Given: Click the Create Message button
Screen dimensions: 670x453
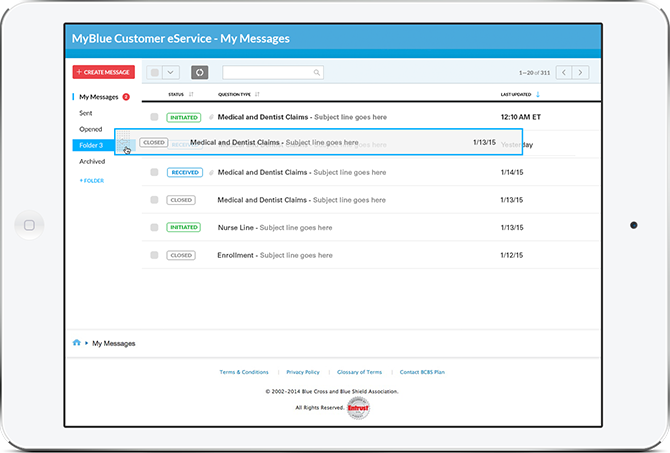Looking at the screenshot, I should [103, 72].
